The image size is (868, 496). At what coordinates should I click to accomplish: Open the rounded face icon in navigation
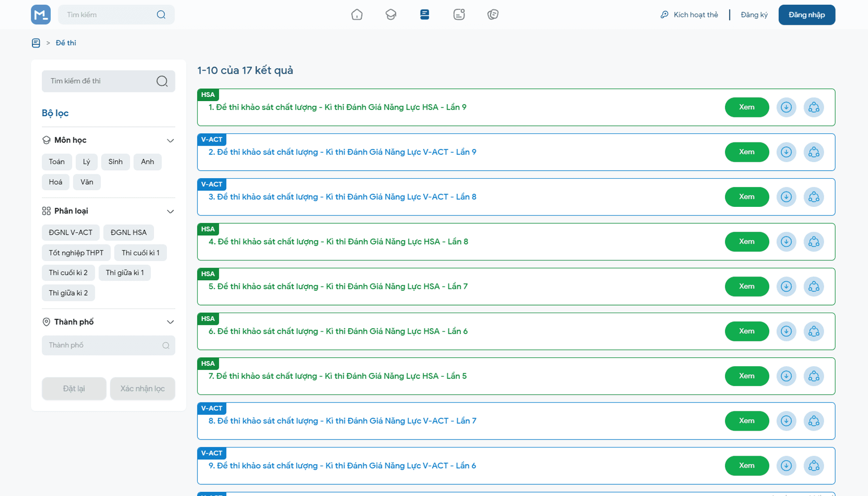coord(493,15)
